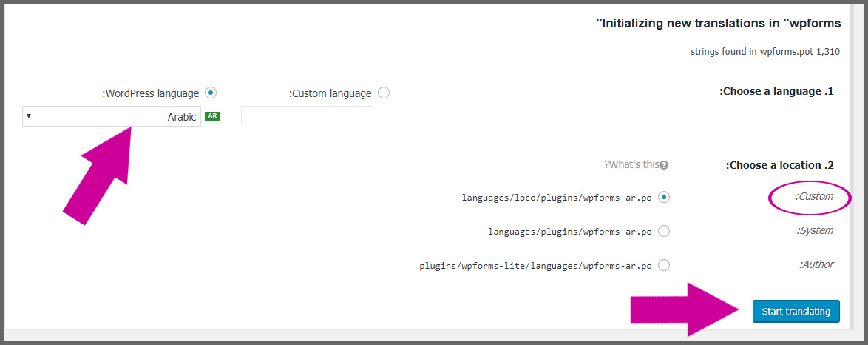Open the Arabic language dropdown
Screen dimensions: 868x345
click(111, 116)
